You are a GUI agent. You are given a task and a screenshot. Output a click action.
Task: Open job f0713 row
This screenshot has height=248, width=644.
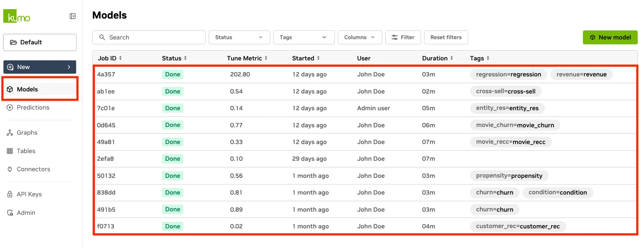(x=365, y=226)
